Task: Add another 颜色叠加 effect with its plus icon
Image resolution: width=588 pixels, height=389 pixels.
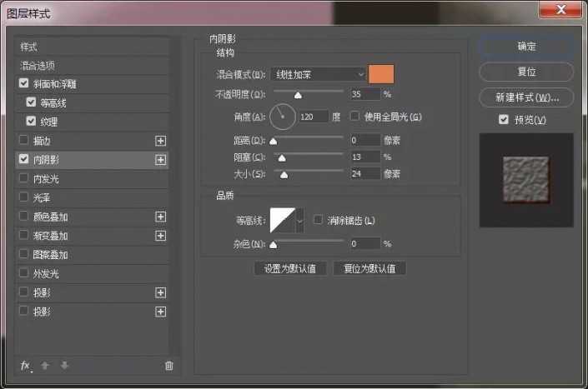Action: tap(161, 217)
